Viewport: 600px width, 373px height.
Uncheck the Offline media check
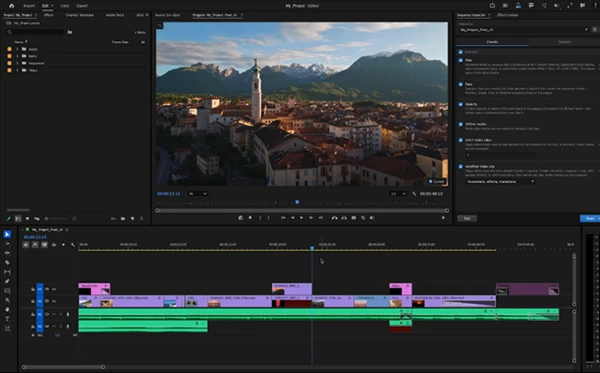coord(461,124)
